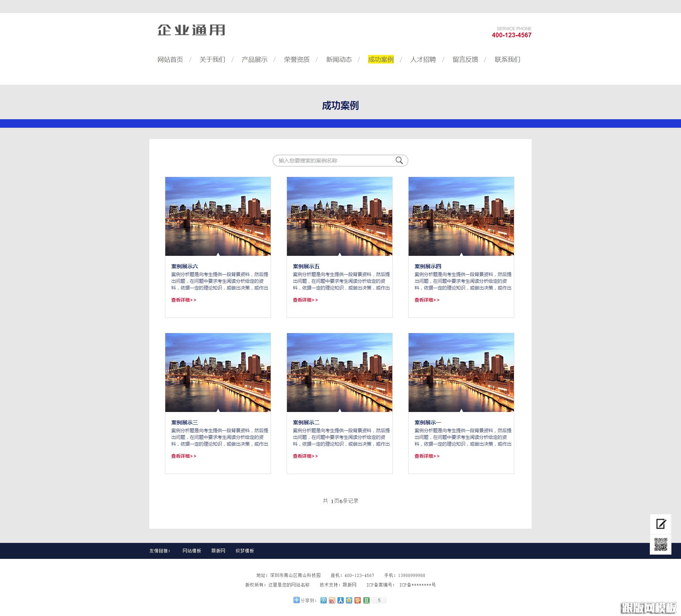Click 查看详细 under 案例展示三
681x616 pixels.
point(184,456)
